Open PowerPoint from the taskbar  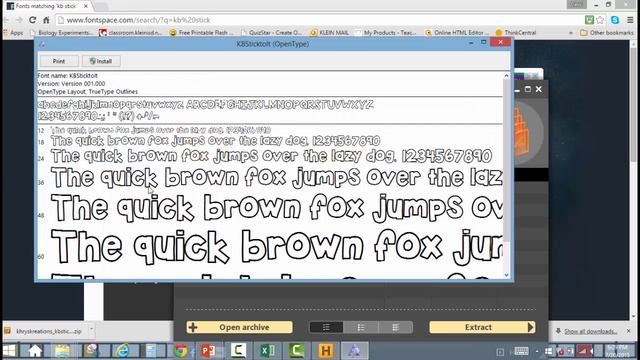208,351
